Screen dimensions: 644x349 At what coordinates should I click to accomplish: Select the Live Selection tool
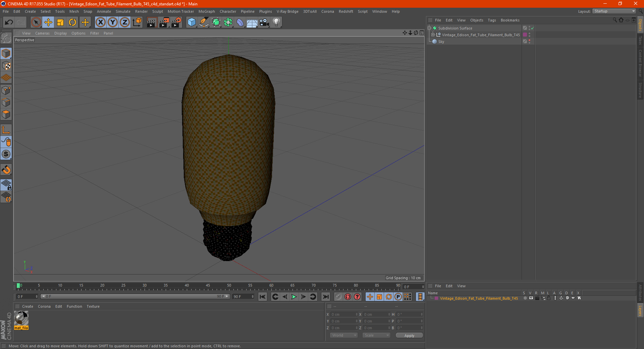[36, 22]
